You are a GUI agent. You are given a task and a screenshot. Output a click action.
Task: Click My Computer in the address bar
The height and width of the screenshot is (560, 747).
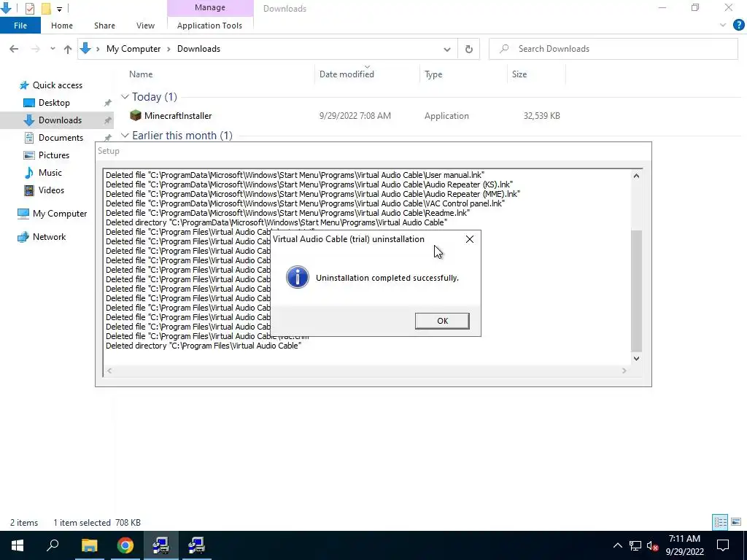pyautogui.click(x=133, y=49)
